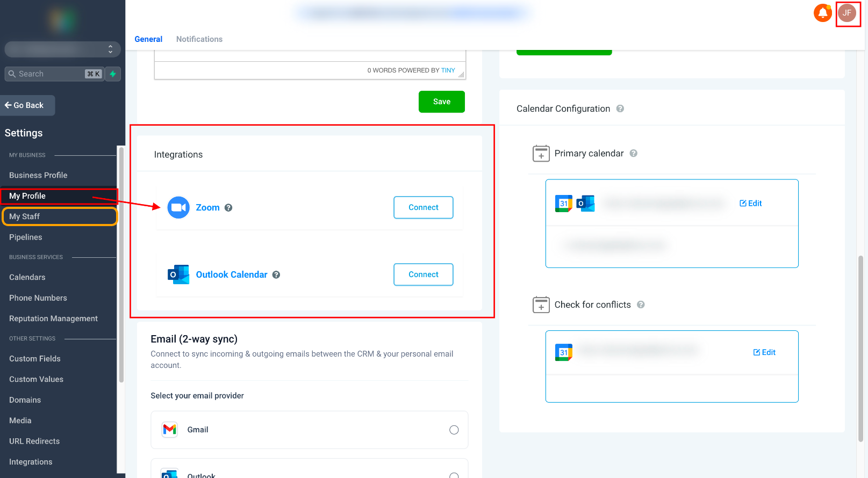
Task: Click the sidebar Search field
Action: pos(54,74)
